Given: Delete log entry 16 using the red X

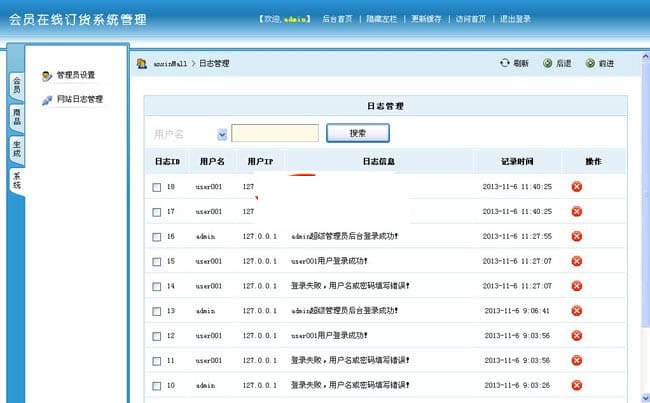Looking at the screenshot, I should coord(577,236).
